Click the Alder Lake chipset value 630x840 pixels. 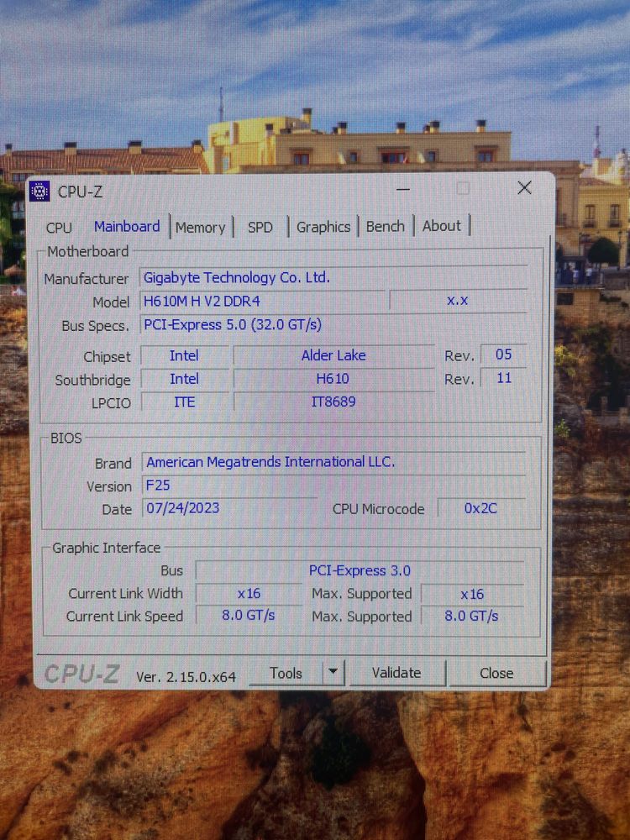coord(333,355)
